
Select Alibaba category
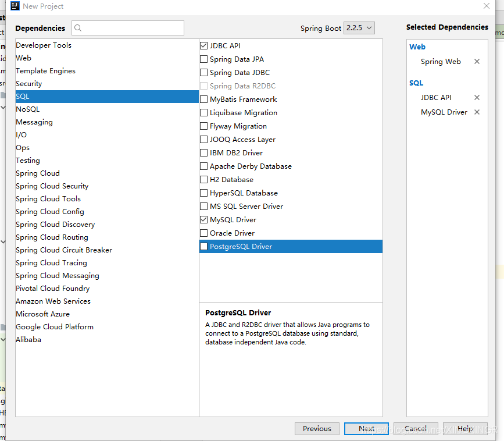pyautogui.click(x=107, y=340)
